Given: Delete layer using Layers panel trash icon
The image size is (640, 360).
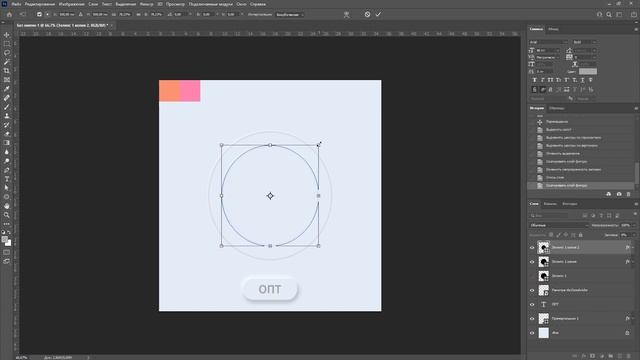Looking at the screenshot, I should 628,356.
